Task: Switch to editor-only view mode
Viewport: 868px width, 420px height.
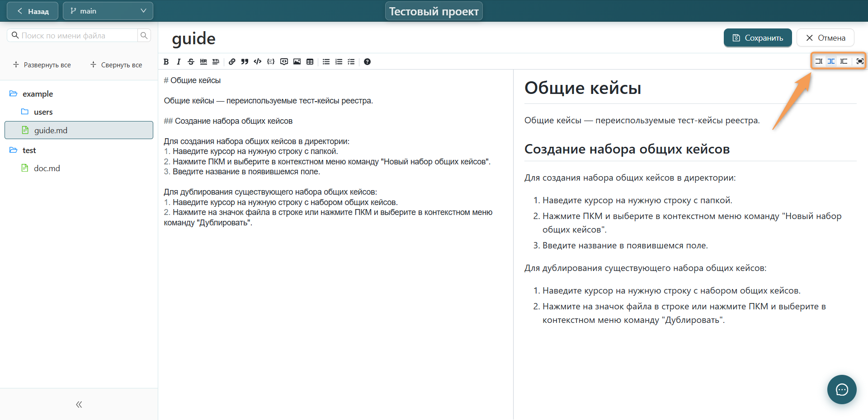Action: click(819, 61)
